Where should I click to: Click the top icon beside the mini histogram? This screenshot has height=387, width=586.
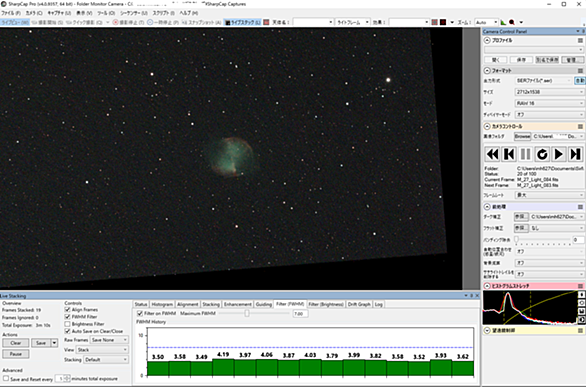click(582, 295)
